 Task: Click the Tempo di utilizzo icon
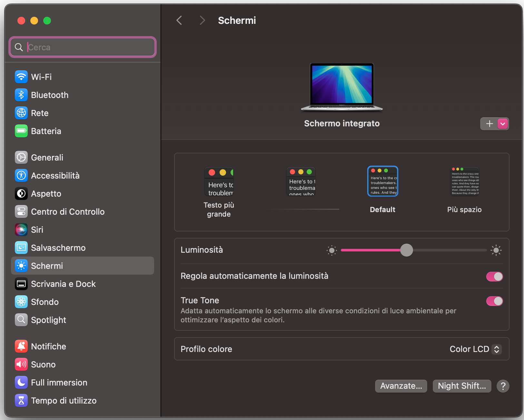(21, 400)
